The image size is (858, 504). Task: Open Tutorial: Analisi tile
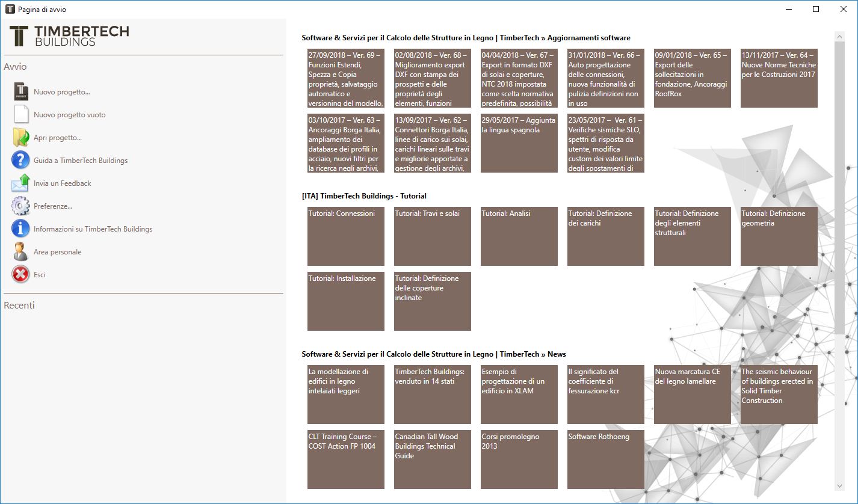click(519, 236)
